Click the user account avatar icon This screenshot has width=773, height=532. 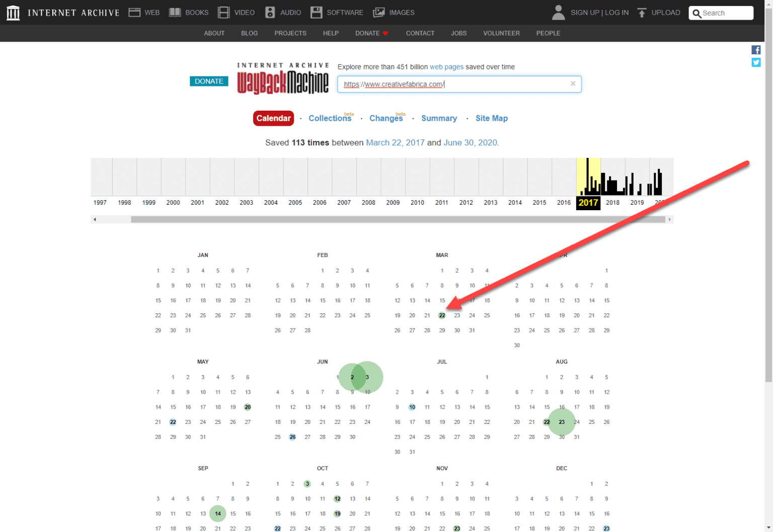click(558, 13)
